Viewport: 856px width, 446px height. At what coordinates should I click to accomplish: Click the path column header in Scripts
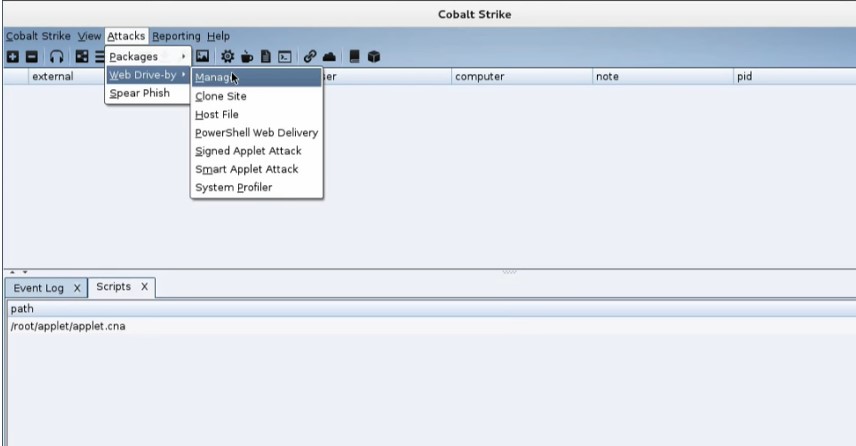[x=431, y=309]
